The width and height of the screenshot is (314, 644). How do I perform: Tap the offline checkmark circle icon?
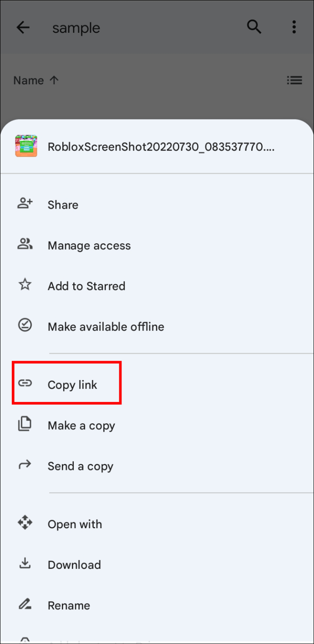click(x=25, y=325)
